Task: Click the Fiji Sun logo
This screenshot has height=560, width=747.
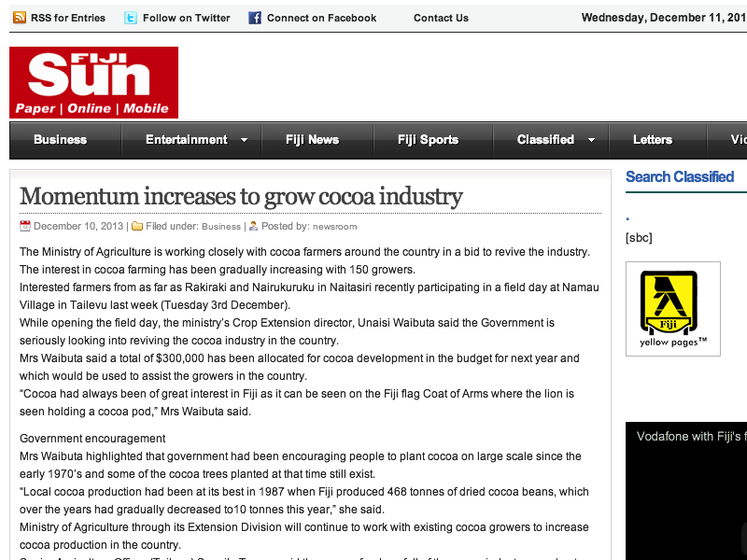Action: click(93, 83)
